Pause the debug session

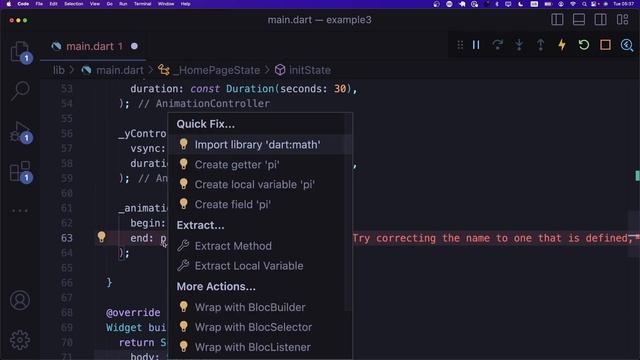[476, 44]
